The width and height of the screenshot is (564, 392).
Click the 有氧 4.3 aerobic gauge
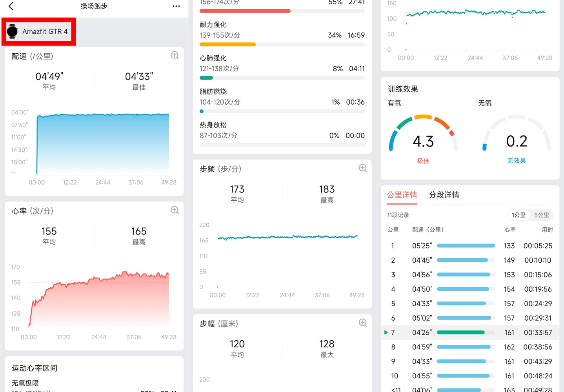pyautogui.click(x=423, y=133)
